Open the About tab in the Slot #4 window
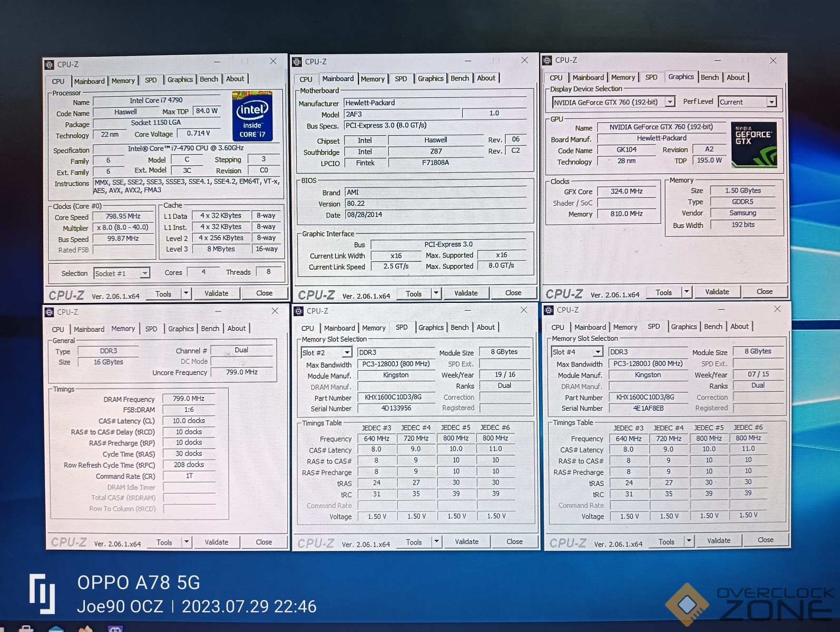 pos(739,327)
